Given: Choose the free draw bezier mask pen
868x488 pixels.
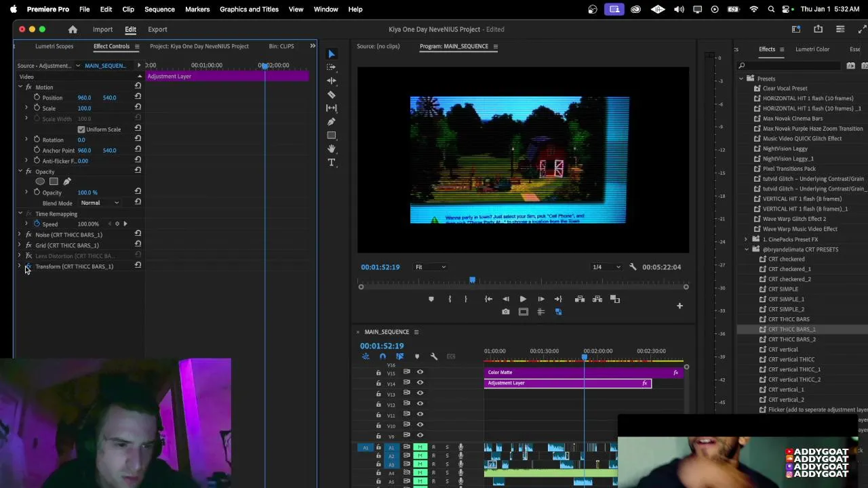Looking at the screenshot, I should click(x=66, y=182).
